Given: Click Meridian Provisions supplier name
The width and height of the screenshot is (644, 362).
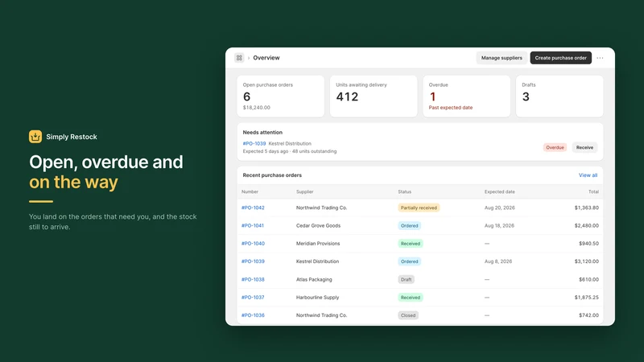Looking at the screenshot, I should click(x=318, y=244).
